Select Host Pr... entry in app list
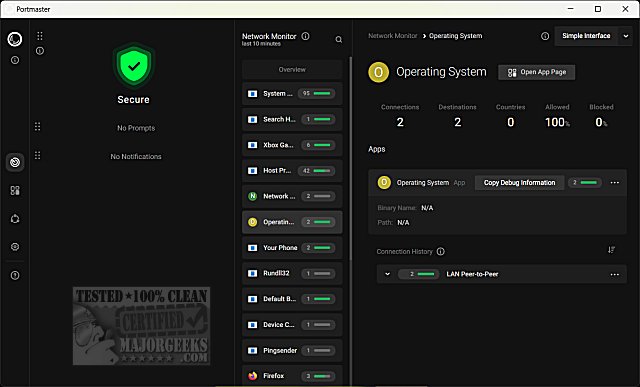 (x=292, y=171)
